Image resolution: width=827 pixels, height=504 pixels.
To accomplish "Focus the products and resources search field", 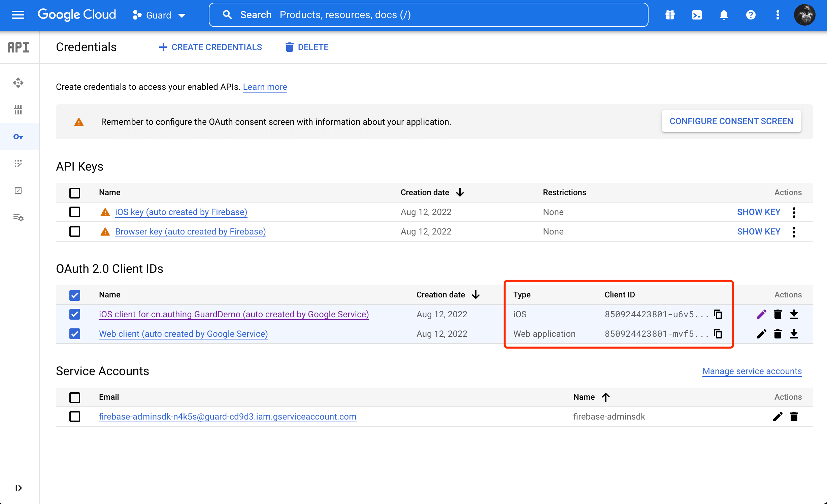I will [x=428, y=15].
